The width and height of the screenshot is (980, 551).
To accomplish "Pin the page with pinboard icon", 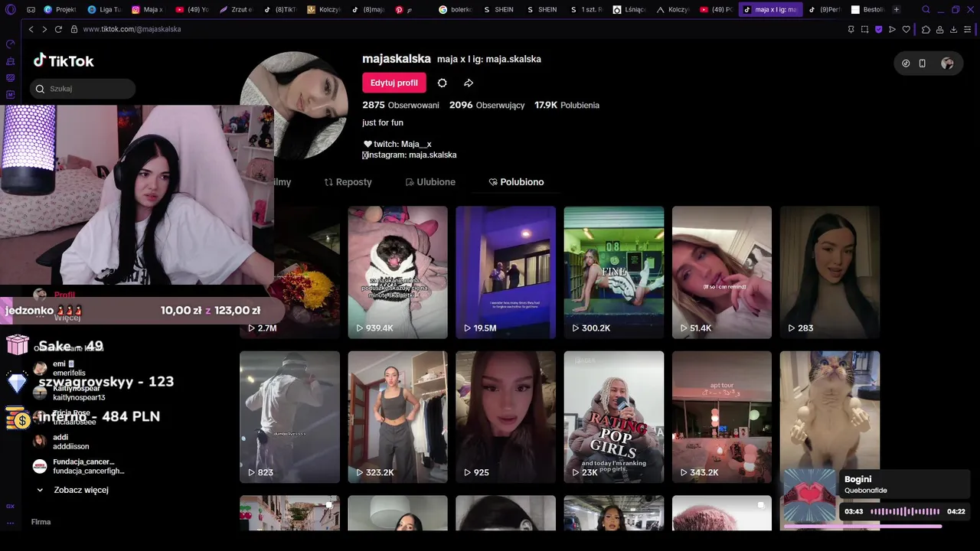I will (851, 29).
